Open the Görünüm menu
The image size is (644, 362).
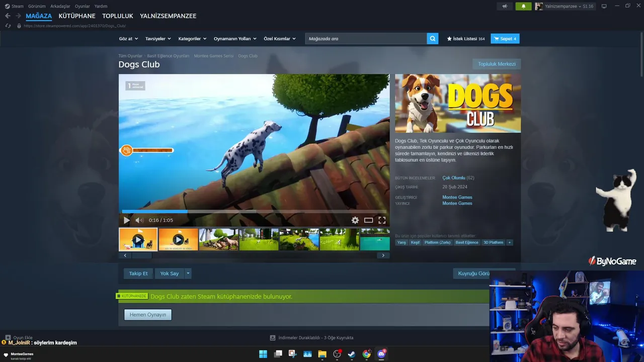(37, 6)
